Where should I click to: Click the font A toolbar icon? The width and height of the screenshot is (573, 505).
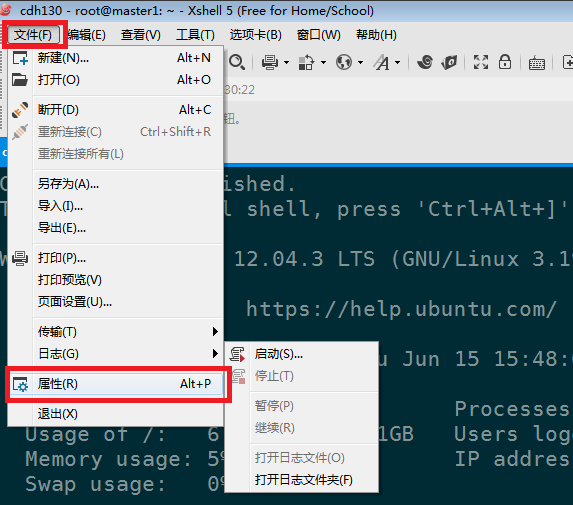382,62
